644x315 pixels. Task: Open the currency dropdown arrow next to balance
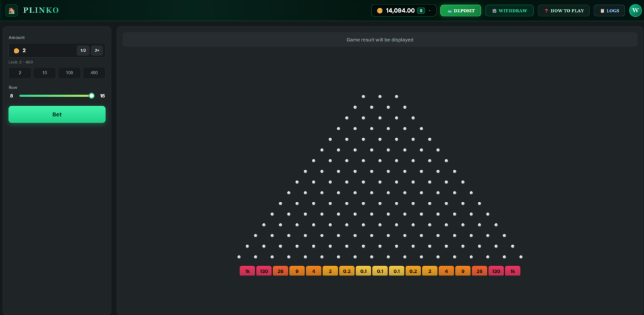[x=430, y=11]
